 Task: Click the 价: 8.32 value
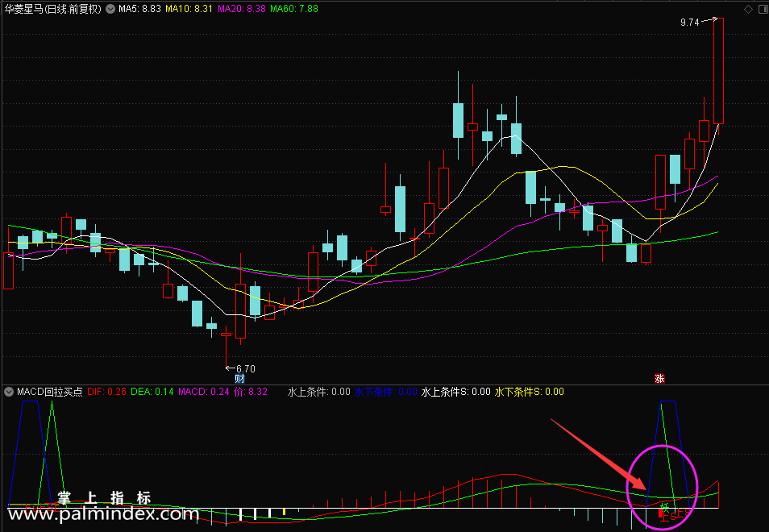pos(251,392)
